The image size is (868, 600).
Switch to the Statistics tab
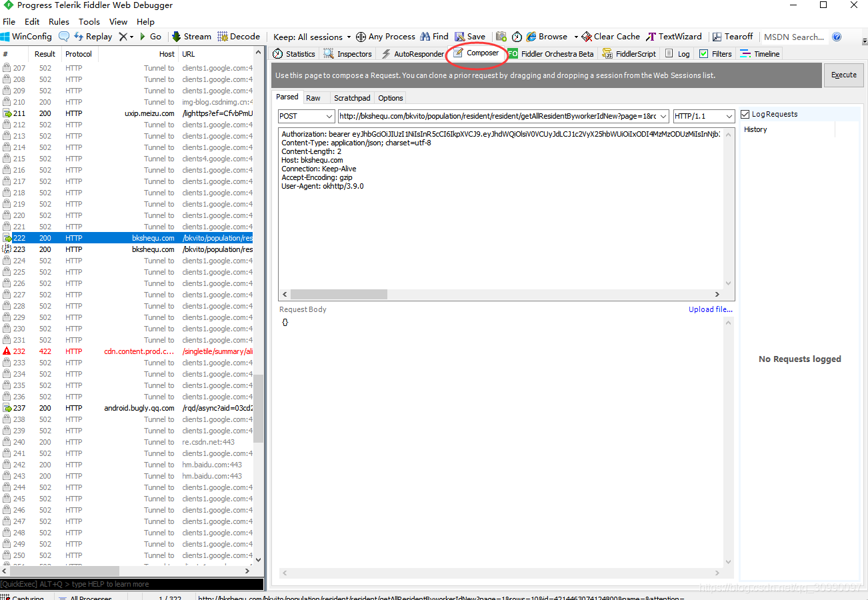click(x=294, y=54)
